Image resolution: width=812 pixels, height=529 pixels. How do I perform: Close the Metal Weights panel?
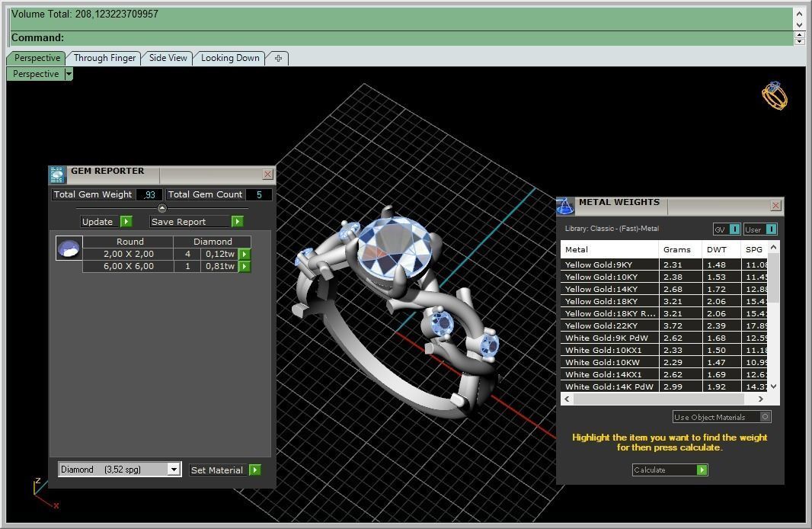click(775, 206)
